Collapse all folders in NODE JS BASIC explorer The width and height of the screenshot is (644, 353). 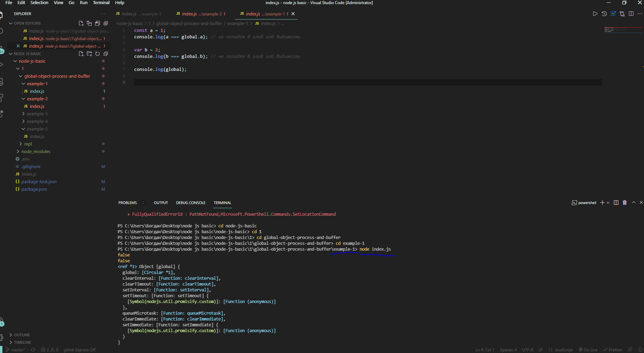click(x=106, y=54)
